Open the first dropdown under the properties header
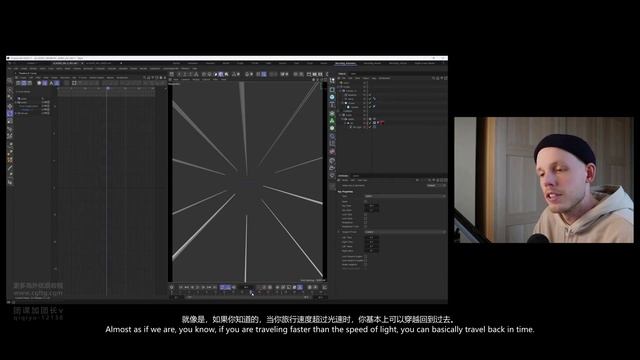The width and height of the screenshot is (640, 360). click(405, 196)
